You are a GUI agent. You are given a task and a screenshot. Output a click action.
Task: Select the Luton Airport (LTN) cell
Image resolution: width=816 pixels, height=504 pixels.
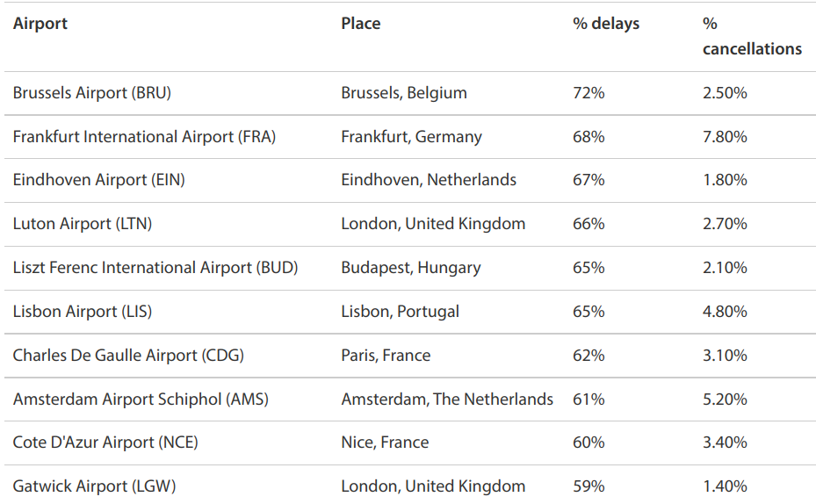coord(83,224)
